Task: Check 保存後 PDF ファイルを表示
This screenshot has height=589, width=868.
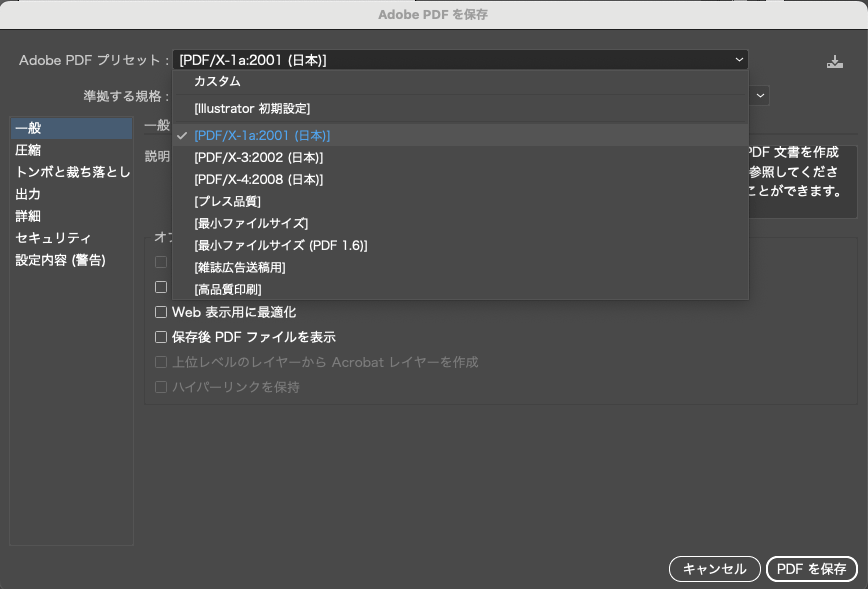Action: click(161, 337)
